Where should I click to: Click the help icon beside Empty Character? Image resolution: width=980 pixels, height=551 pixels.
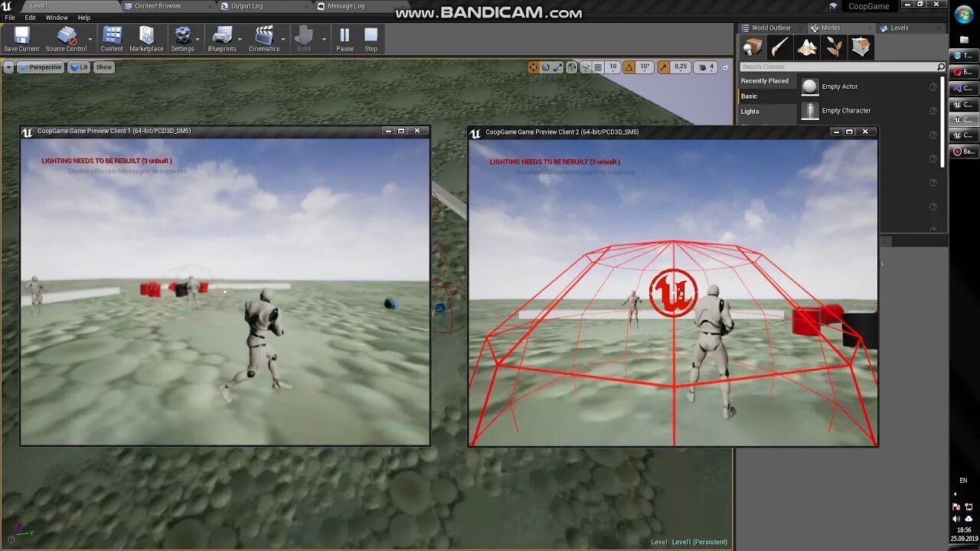tap(933, 111)
